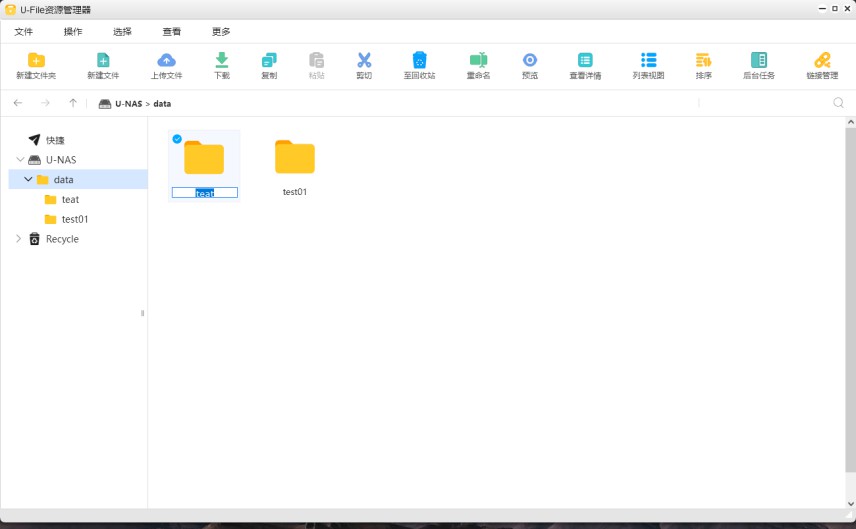The image size is (856, 529).
Task: Switch to 列表视图 (list view)
Action: 648,61
